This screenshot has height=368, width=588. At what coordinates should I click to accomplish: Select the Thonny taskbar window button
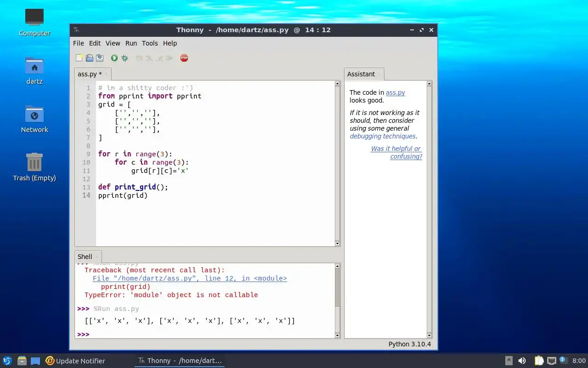point(180,361)
